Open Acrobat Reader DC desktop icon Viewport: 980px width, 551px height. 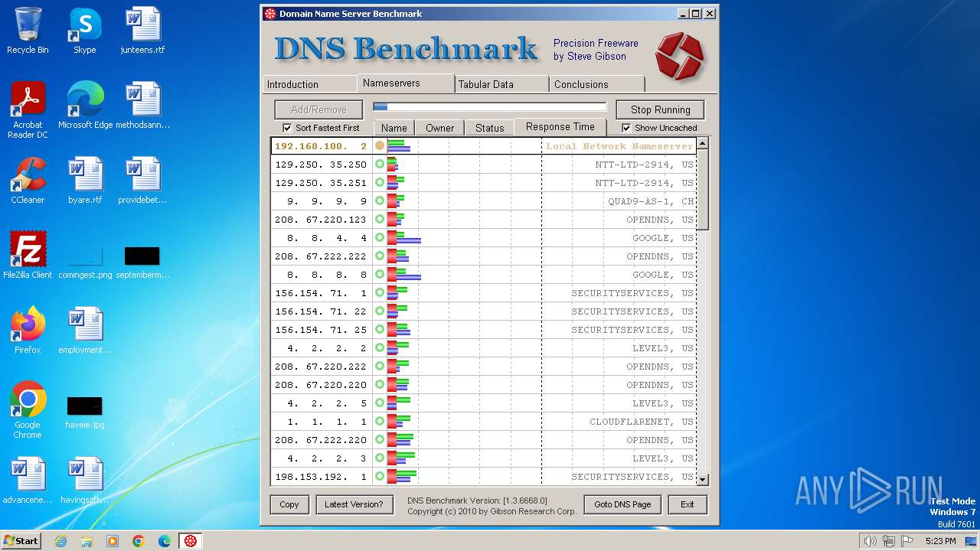[28, 110]
